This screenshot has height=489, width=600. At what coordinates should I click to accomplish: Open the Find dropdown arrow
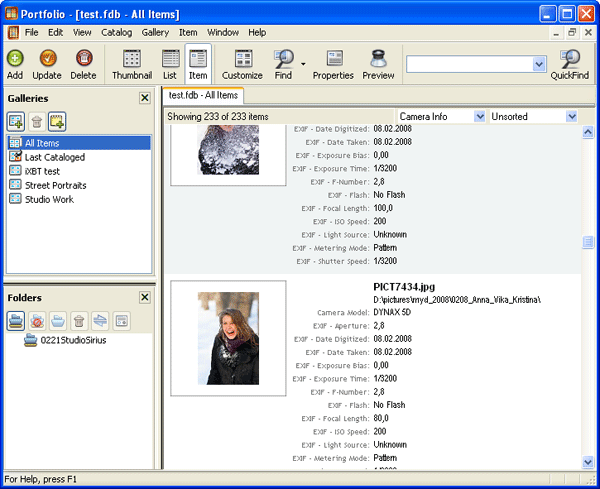pos(303,64)
